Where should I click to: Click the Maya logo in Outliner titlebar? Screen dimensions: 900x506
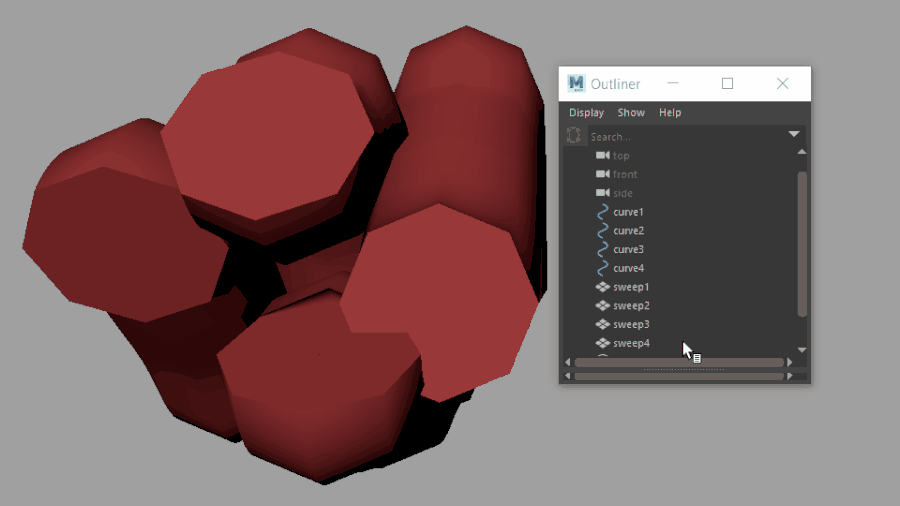pyautogui.click(x=576, y=84)
